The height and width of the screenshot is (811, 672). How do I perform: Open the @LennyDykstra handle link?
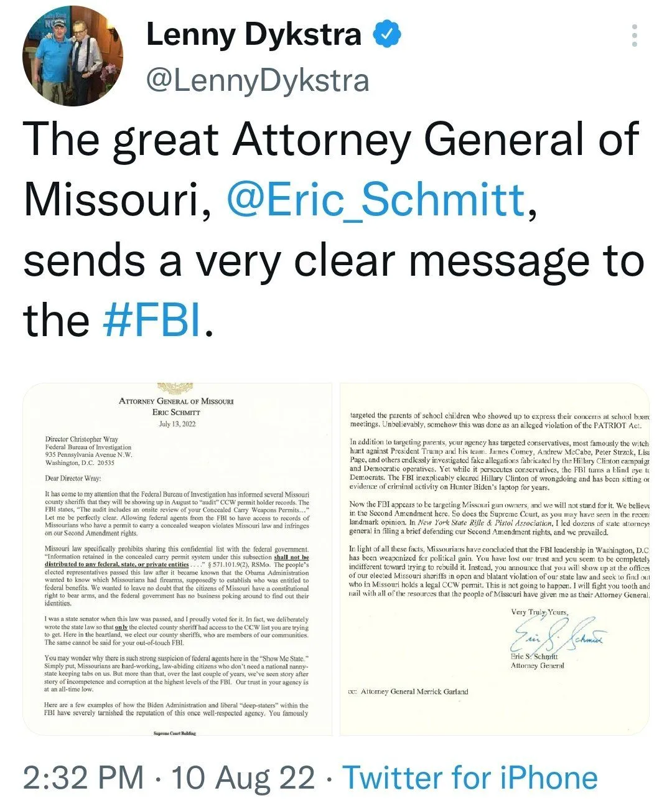click(x=257, y=80)
